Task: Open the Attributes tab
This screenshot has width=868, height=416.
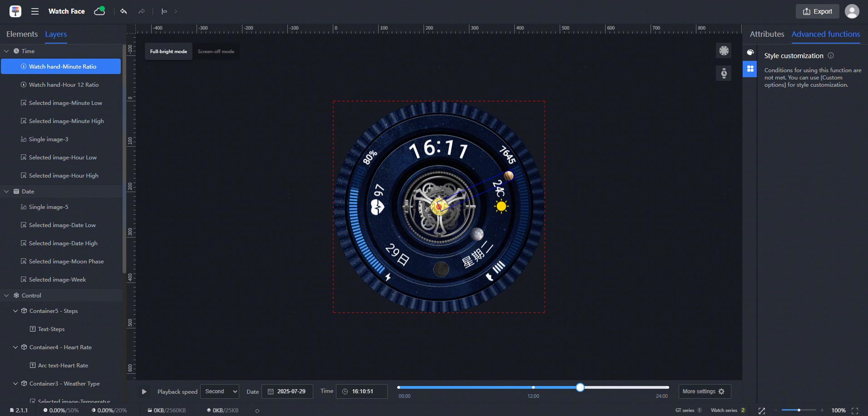Action: coord(767,34)
